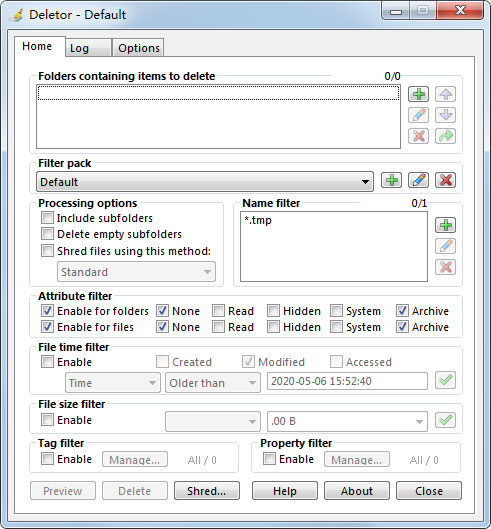Click the green curved arrow folder icon

pyautogui.click(x=445, y=136)
